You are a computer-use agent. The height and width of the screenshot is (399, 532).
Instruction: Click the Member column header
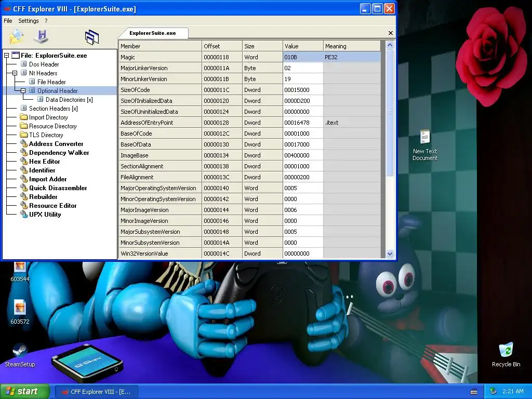160,46
